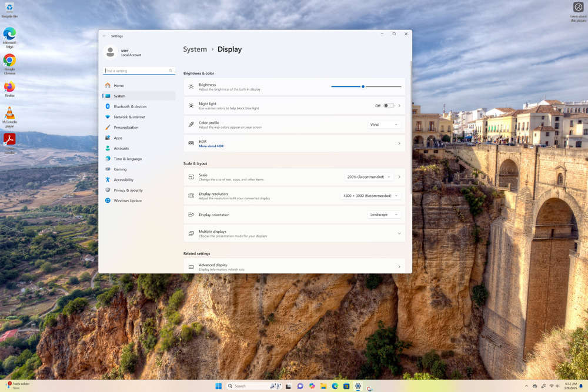Open Advanced display settings via its chevron

pos(399,267)
